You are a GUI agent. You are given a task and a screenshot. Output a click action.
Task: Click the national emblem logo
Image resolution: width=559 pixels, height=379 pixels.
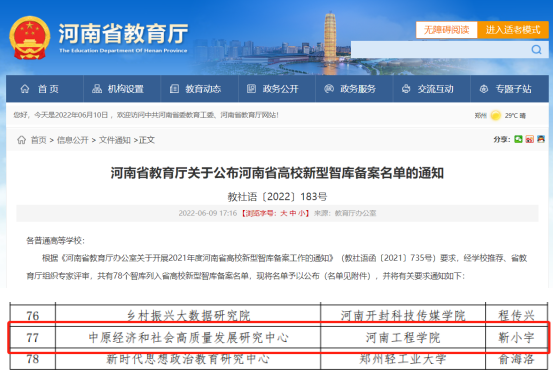click(30, 38)
